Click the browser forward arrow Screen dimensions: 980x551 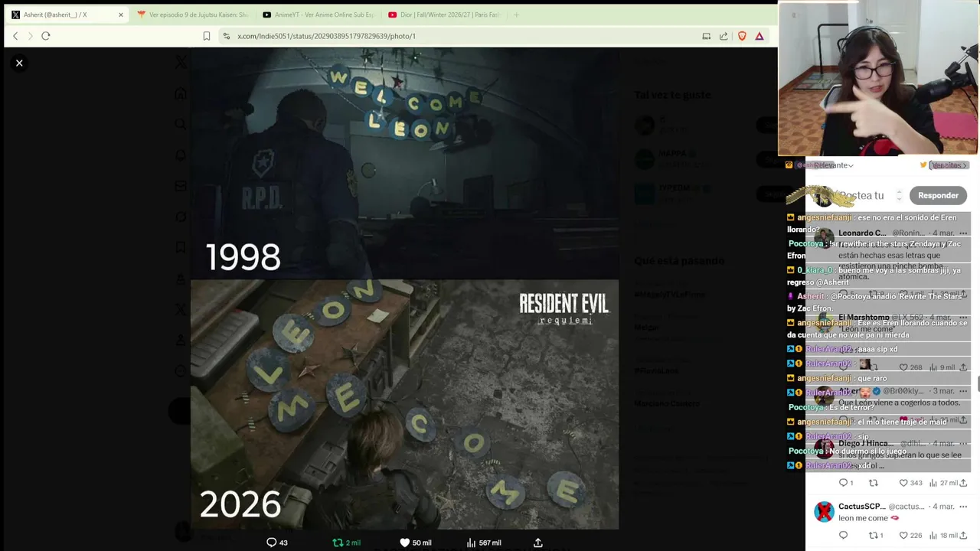31,36
